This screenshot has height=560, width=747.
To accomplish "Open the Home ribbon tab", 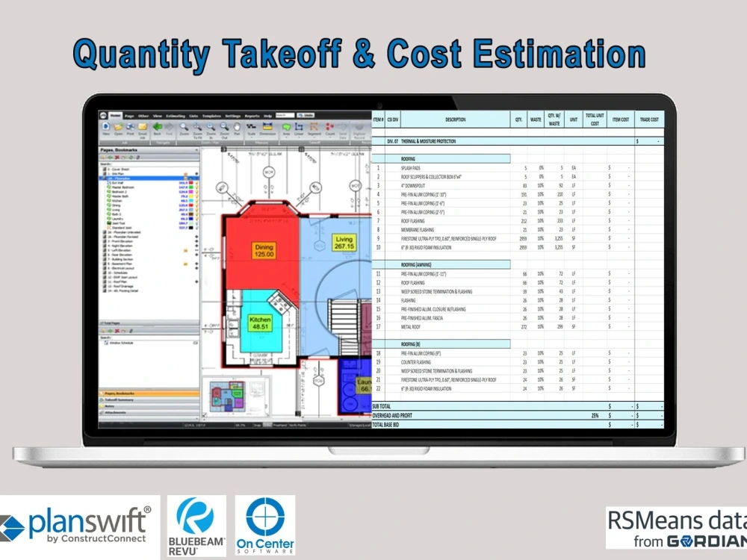I will [x=115, y=116].
